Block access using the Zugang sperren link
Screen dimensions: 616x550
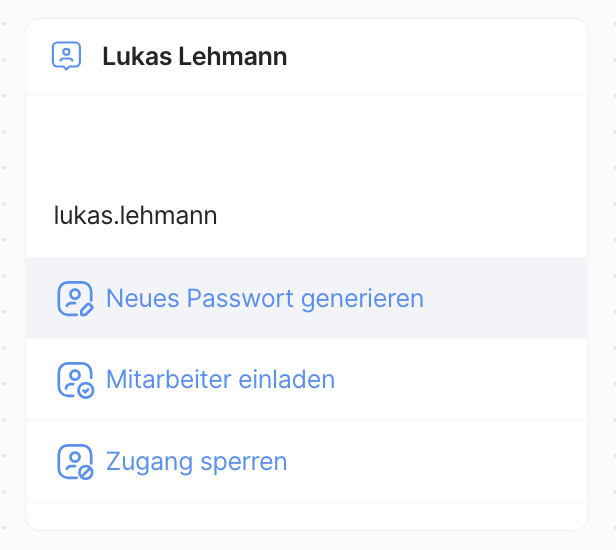click(x=196, y=462)
